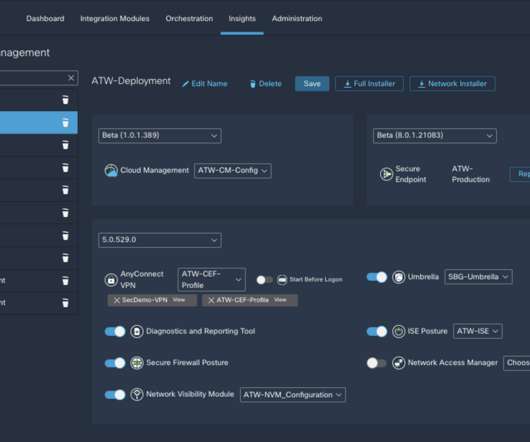Screen dimensions: 530x442
Task: Click the Cloud Management icon
Action: [x=111, y=170]
